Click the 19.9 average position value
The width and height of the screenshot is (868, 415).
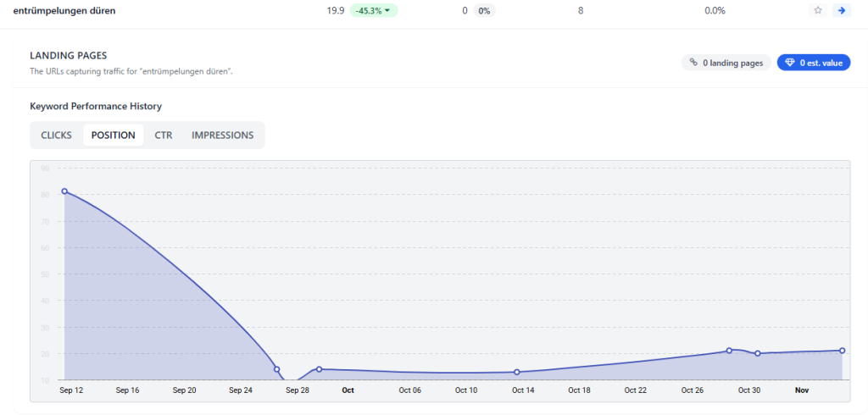point(335,11)
